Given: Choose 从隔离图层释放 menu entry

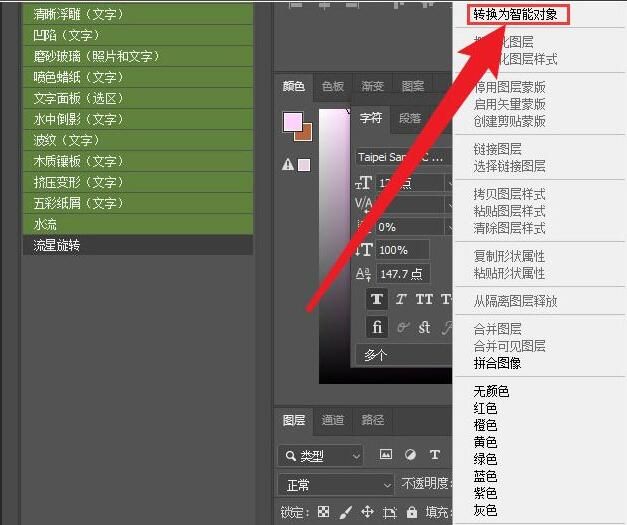Looking at the screenshot, I should 515,301.
